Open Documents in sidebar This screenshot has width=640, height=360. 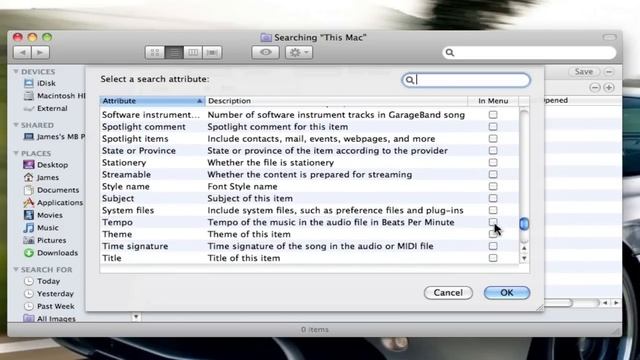[51, 190]
